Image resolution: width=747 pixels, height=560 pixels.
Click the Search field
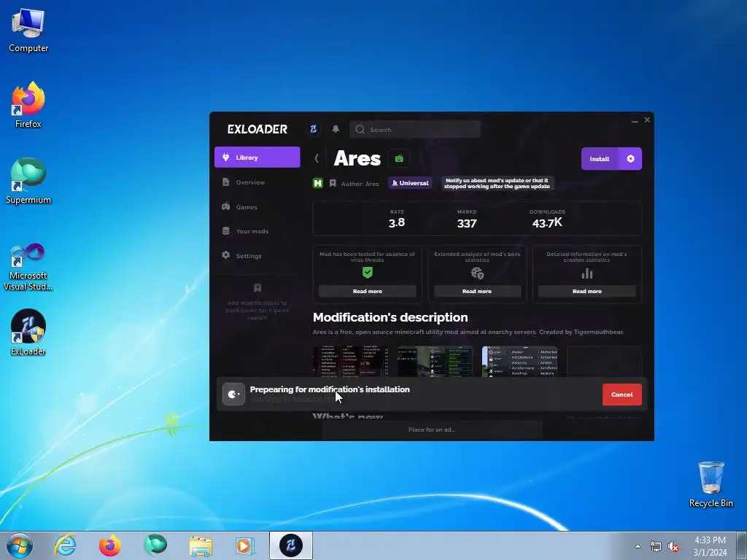point(415,130)
